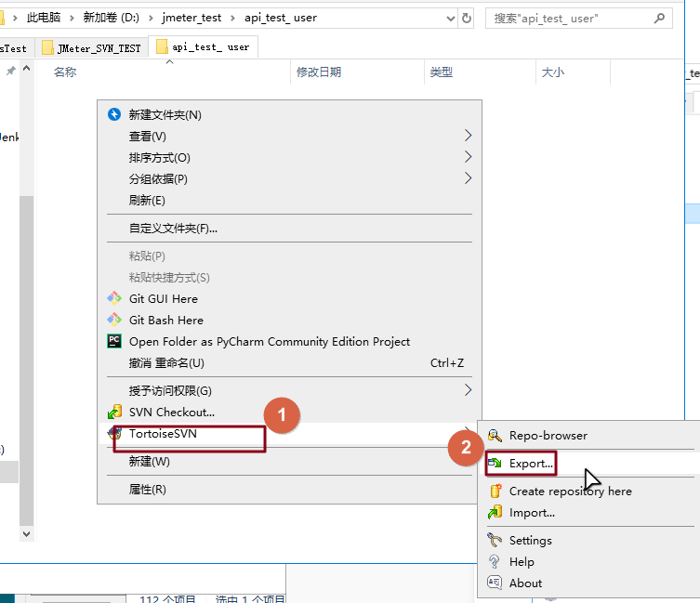Open Folder as PyCharm Community Edition Project
The height and width of the screenshot is (603, 700).
pos(290,341)
